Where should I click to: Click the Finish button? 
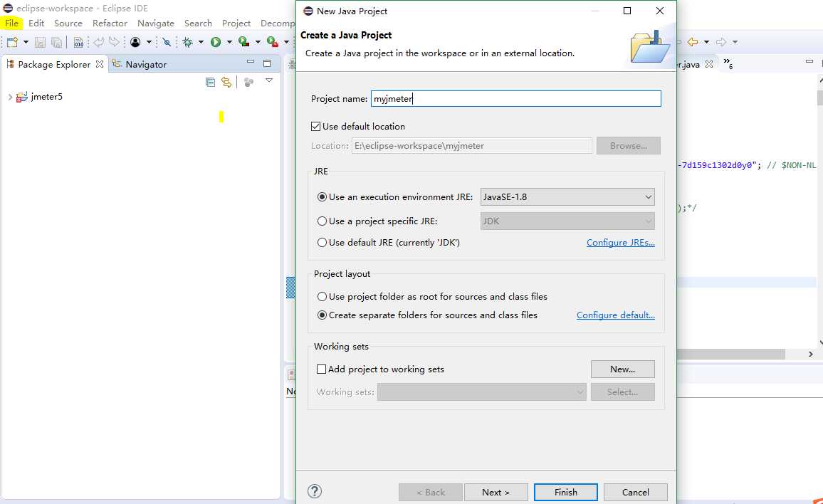point(566,492)
